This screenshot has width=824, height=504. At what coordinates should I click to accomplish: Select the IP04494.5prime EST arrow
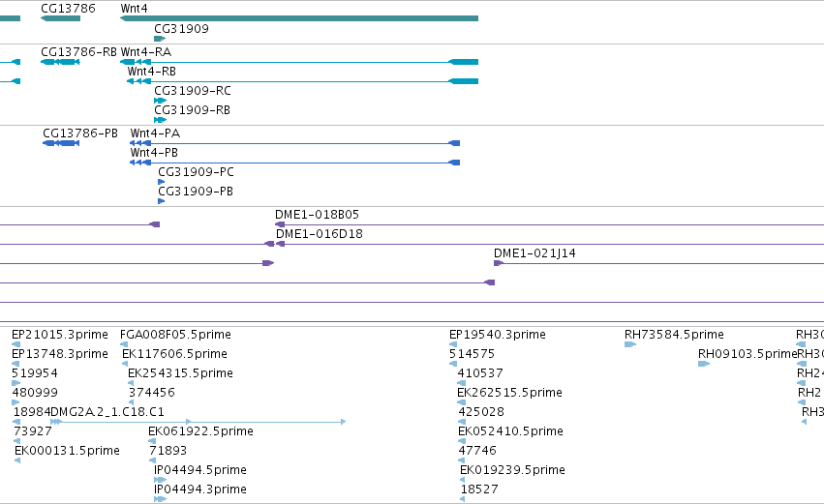[161, 480]
